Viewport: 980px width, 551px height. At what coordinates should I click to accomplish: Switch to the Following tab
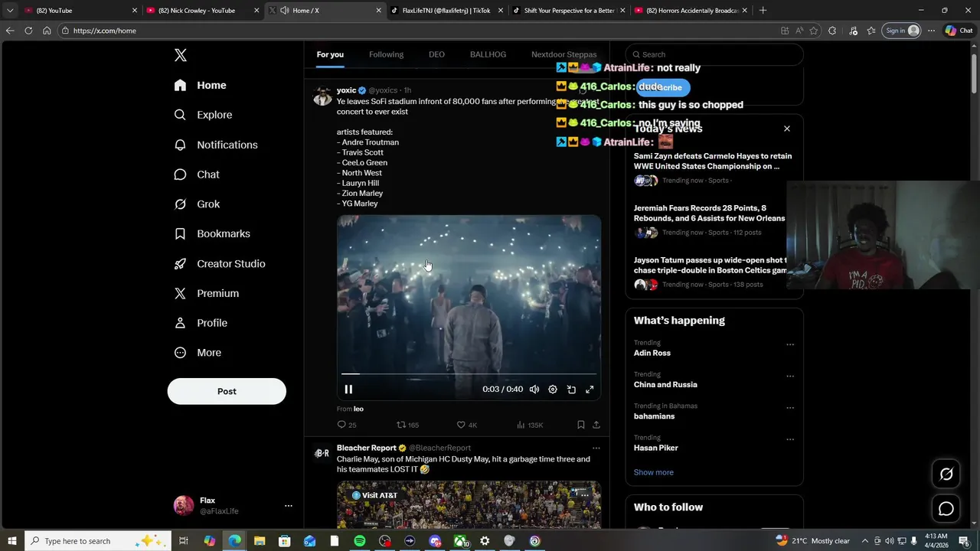pos(386,54)
